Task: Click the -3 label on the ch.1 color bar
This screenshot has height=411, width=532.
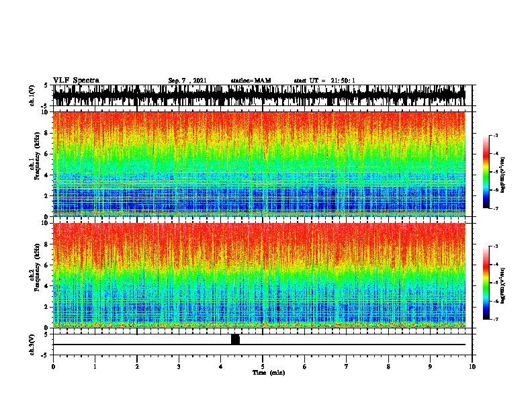Action: pos(495,135)
